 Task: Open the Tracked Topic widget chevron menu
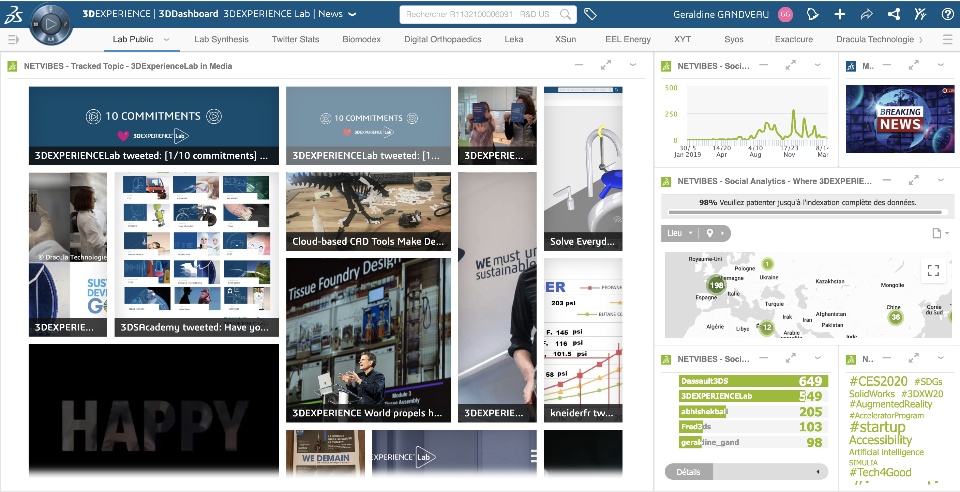click(x=632, y=64)
